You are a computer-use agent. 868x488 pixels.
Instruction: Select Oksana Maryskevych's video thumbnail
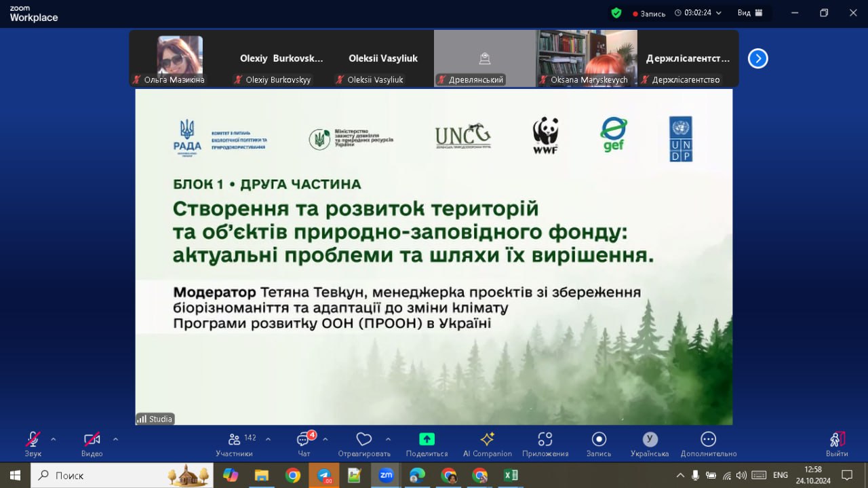pos(587,58)
